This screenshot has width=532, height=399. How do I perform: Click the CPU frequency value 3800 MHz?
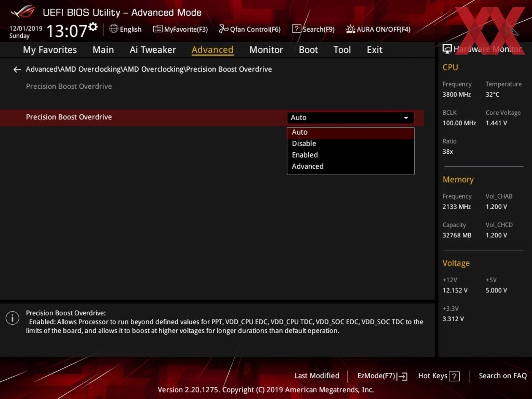(457, 95)
